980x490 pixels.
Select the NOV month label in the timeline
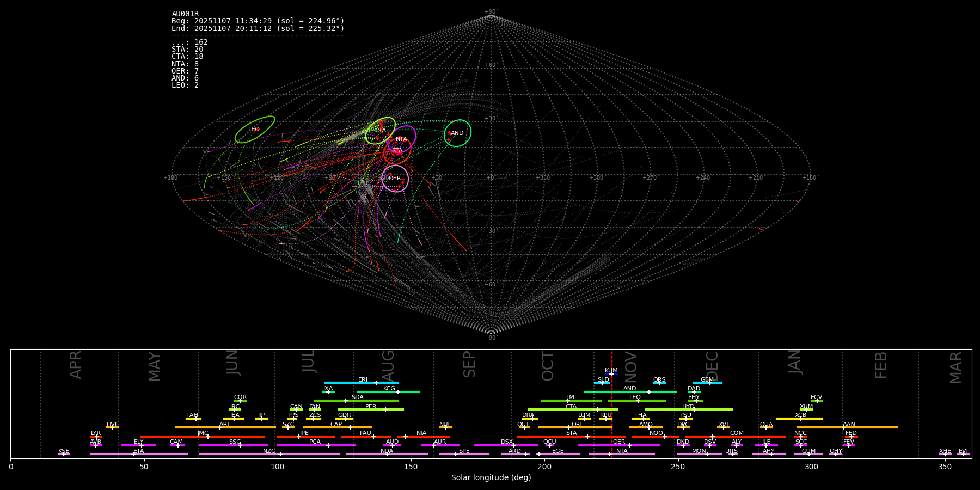click(x=631, y=367)
